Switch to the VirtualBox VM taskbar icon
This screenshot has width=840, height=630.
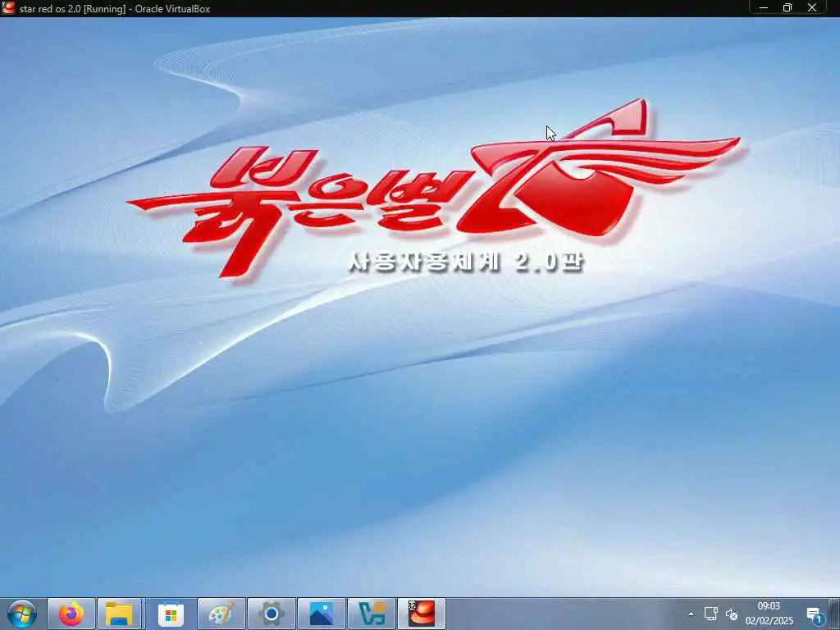(422, 614)
